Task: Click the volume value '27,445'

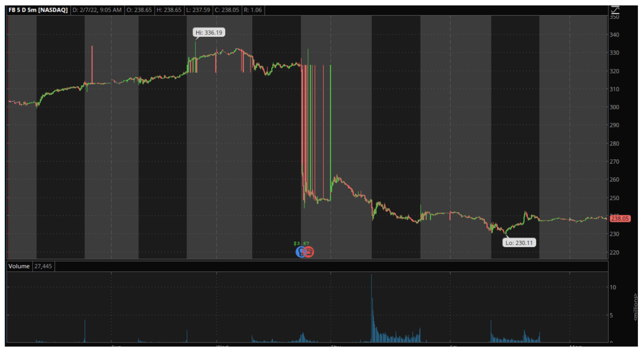Action: click(x=43, y=266)
